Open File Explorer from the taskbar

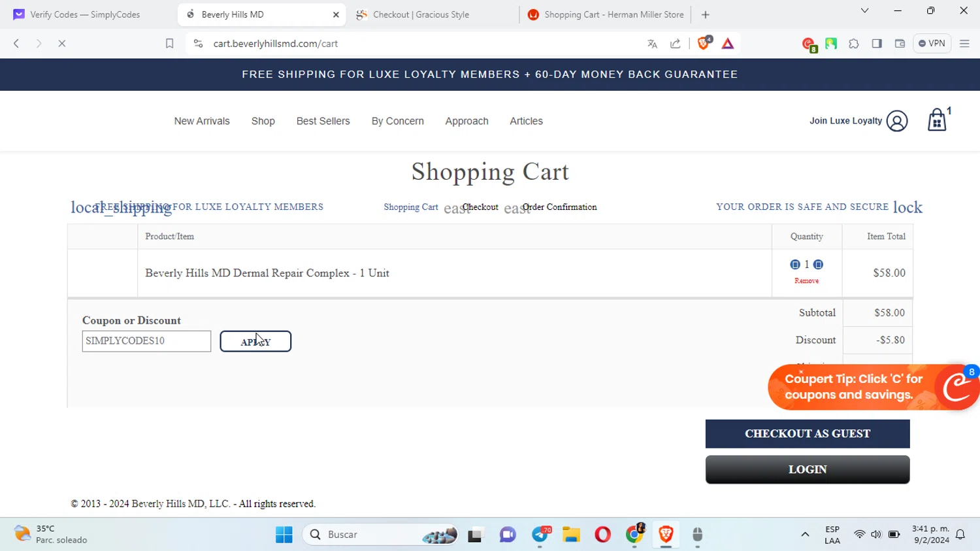coord(572,535)
